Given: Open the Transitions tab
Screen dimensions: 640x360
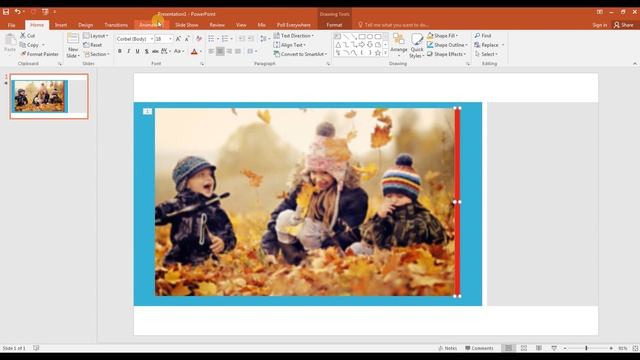Looking at the screenshot, I should click(116, 25).
